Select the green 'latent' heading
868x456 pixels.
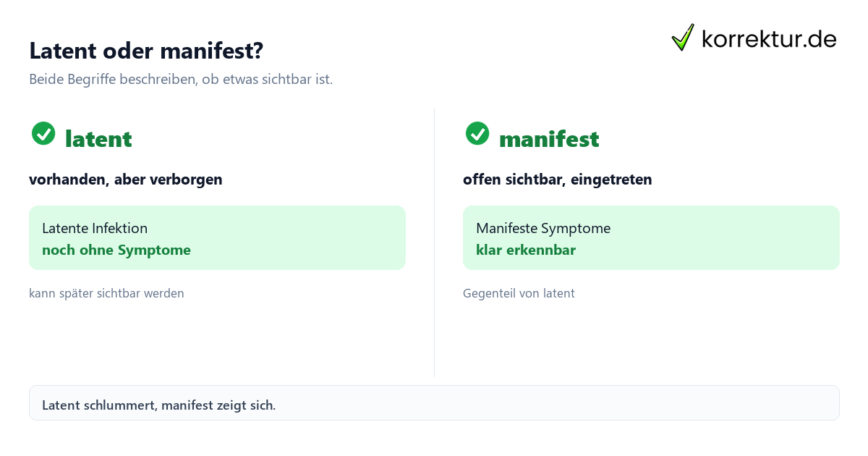(98, 138)
